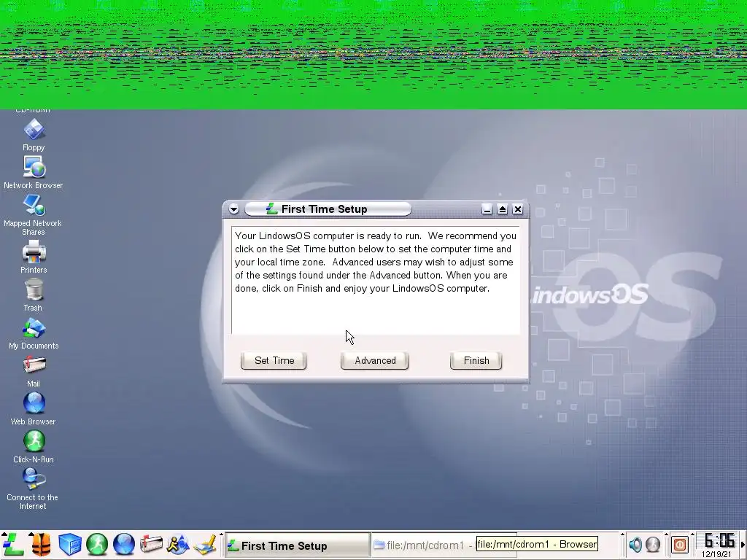Image resolution: width=747 pixels, height=560 pixels.
Task: Click the life jacket help icon in taskbar
Action: point(41,544)
